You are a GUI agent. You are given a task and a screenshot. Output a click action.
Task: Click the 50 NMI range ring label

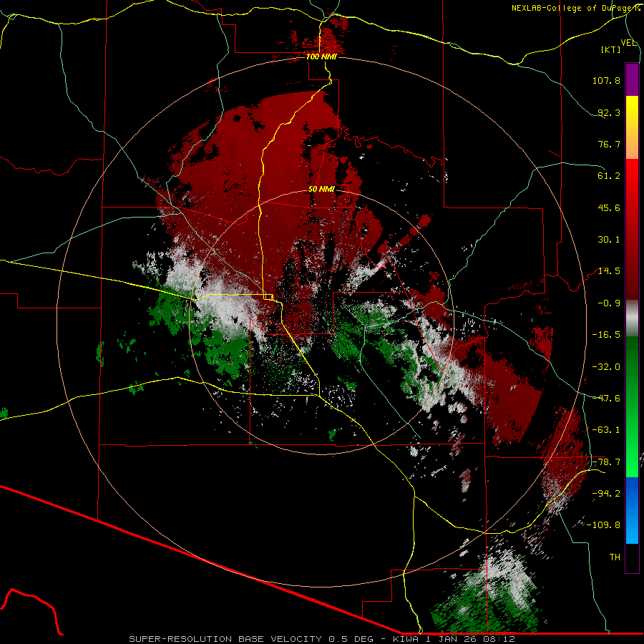pyautogui.click(x=321, y=189)
